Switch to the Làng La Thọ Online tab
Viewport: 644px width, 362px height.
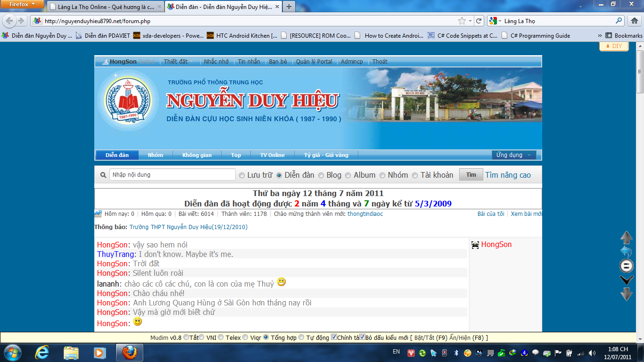click(x=106, y=7)
